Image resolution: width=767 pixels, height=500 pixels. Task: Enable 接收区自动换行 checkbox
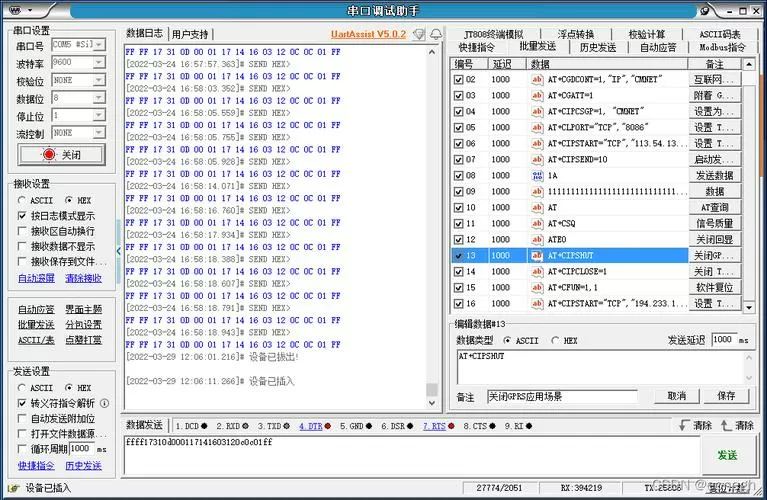pyautogui.click(x=22, y=230)
